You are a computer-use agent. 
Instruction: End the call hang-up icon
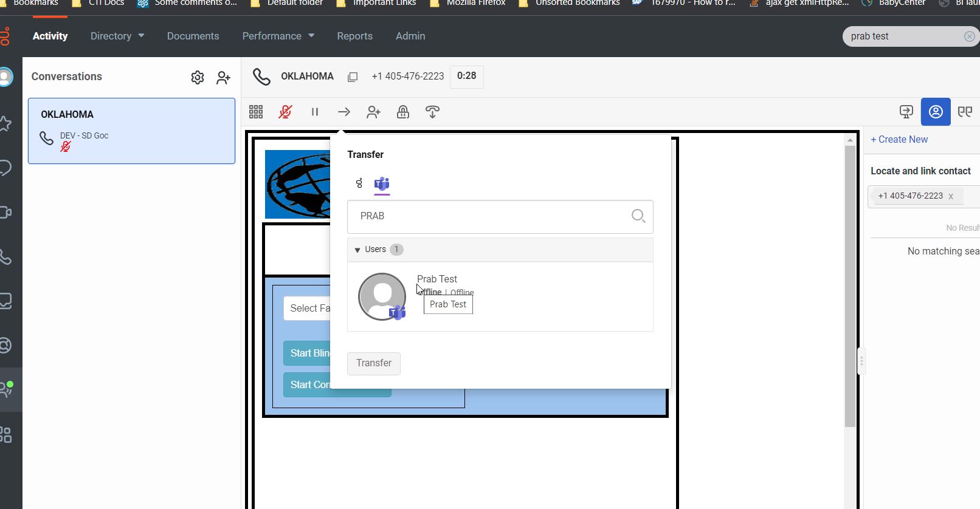pos(432,112)
